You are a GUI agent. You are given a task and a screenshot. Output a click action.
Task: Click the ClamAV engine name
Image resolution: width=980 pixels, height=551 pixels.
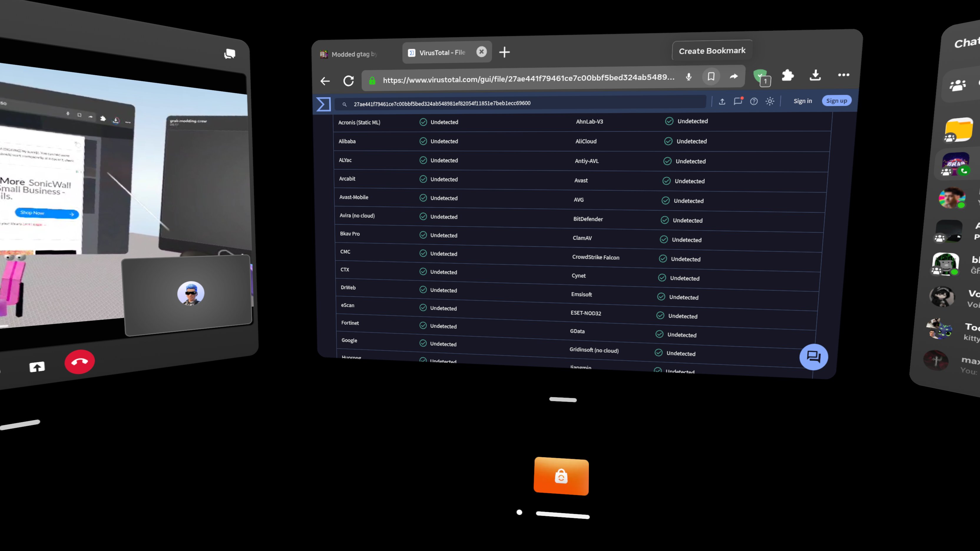pyautogui.click(x=582, y=238)
